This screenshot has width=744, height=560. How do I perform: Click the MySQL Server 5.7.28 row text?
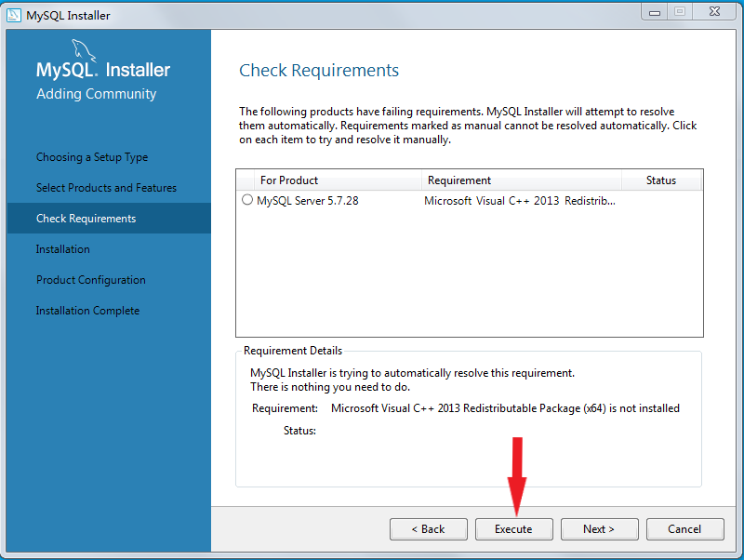[308, 201]
